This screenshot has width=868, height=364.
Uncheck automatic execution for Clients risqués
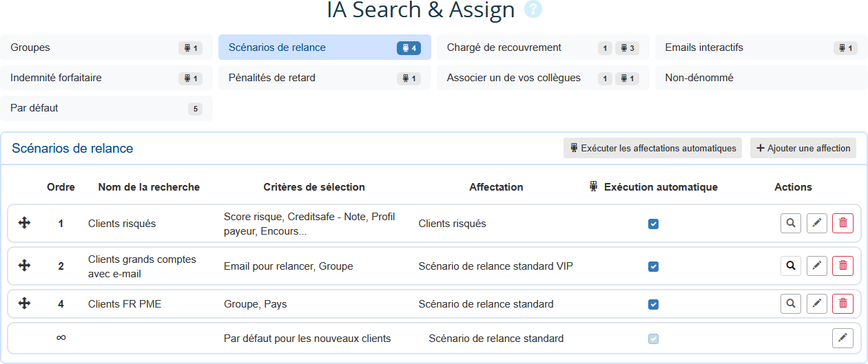point(653,224)
